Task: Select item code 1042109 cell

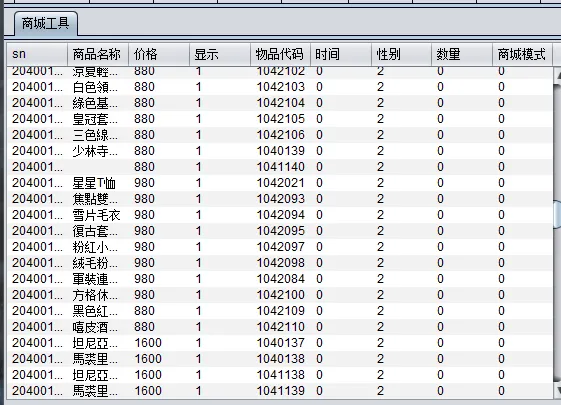Action: 280,311
